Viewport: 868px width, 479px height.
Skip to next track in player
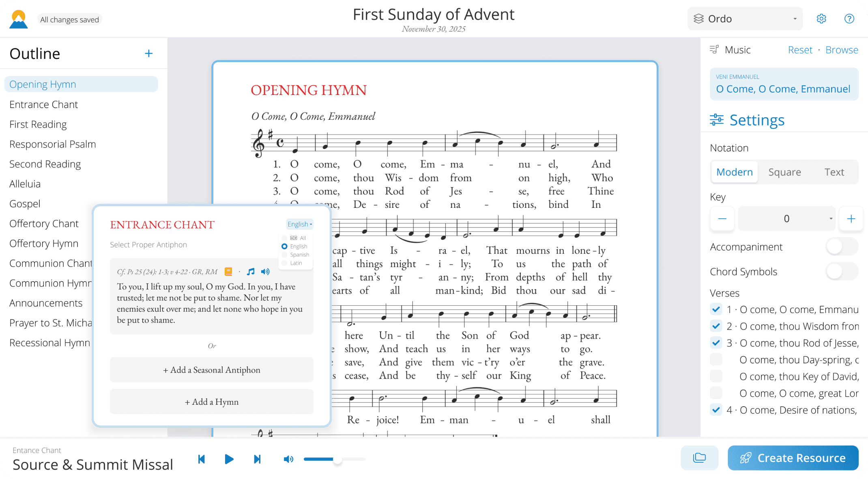257,459
